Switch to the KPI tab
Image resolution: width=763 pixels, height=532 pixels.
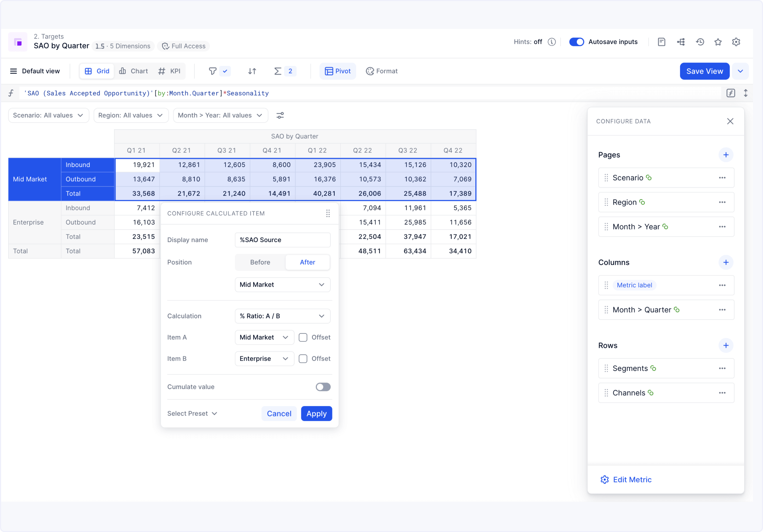[x=170, y=71]
